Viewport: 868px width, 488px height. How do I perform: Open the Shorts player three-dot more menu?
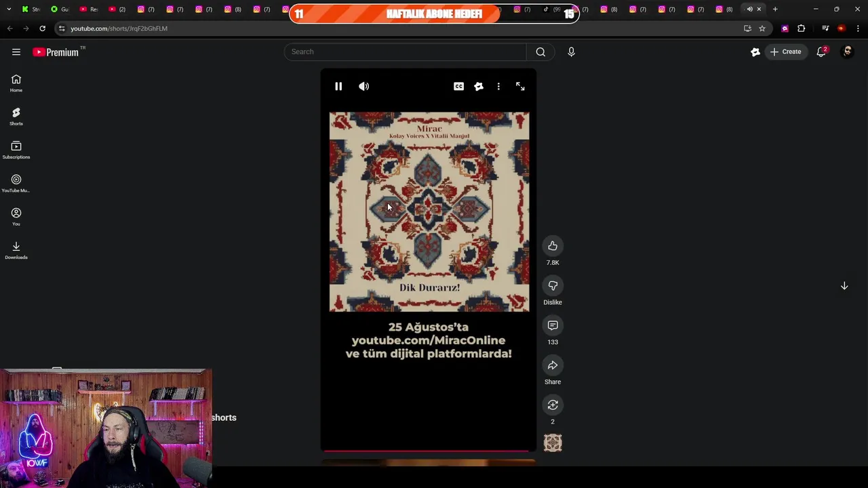pyautogui.click(x=498, y=86)
